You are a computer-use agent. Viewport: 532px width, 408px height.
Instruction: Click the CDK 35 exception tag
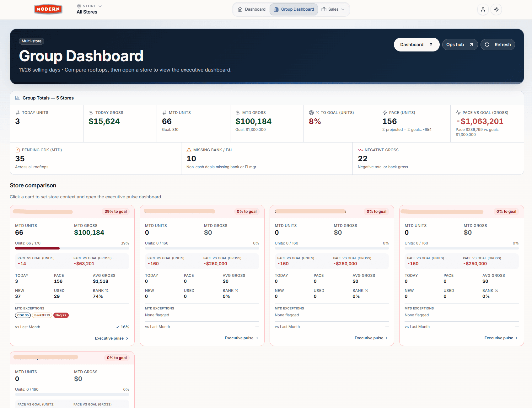coord(23,315)
